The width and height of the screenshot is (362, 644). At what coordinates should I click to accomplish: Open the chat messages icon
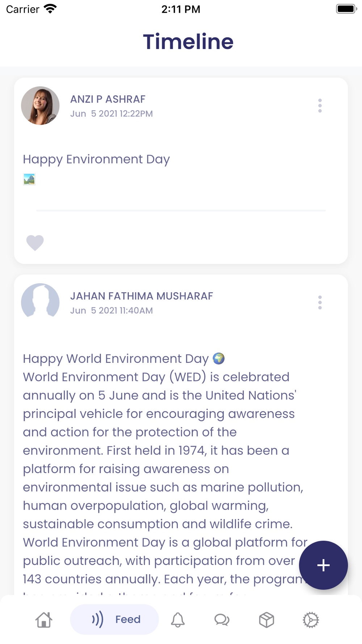tap(222, 620)
